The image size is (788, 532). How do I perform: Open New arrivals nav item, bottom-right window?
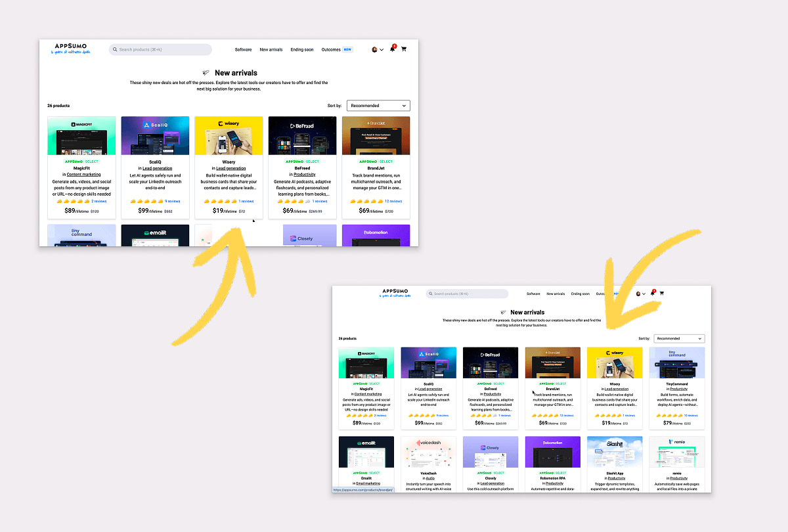tap(556, 294)
